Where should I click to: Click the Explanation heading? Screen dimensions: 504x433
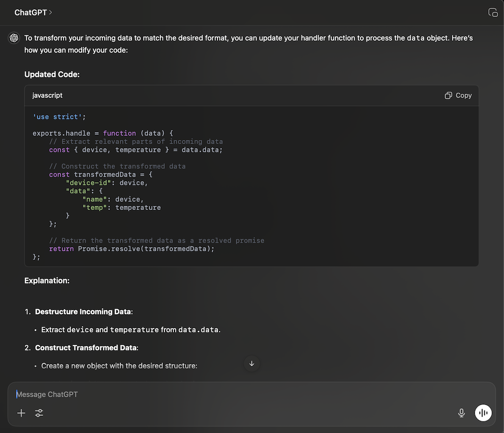pyautogui.click(x=47, y=280)
